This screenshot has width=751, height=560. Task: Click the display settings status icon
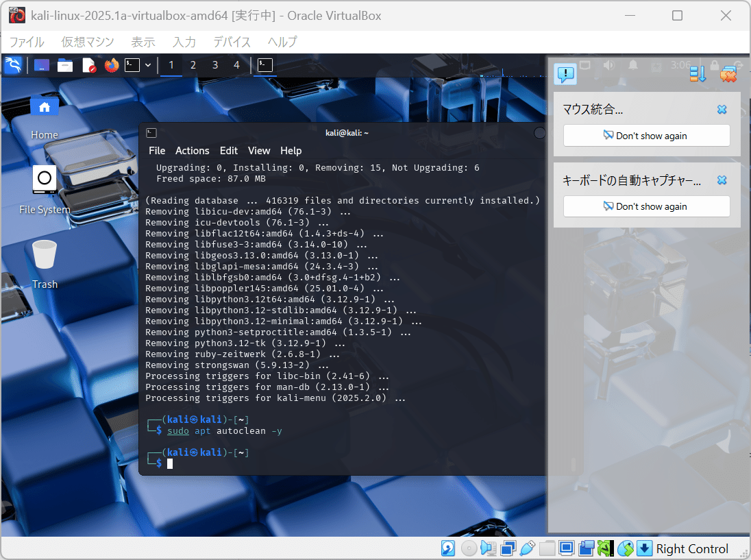567,548
